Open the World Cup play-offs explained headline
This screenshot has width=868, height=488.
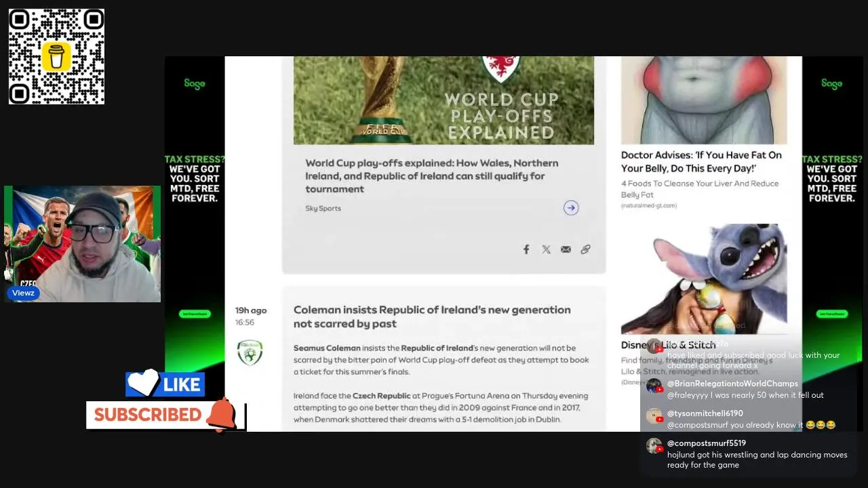tap(432, 176)
